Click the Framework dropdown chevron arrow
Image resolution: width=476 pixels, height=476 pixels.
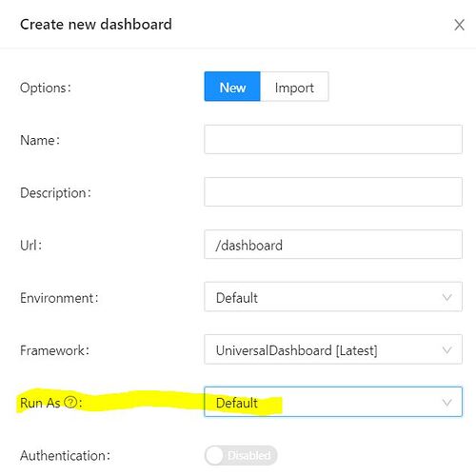446,350
